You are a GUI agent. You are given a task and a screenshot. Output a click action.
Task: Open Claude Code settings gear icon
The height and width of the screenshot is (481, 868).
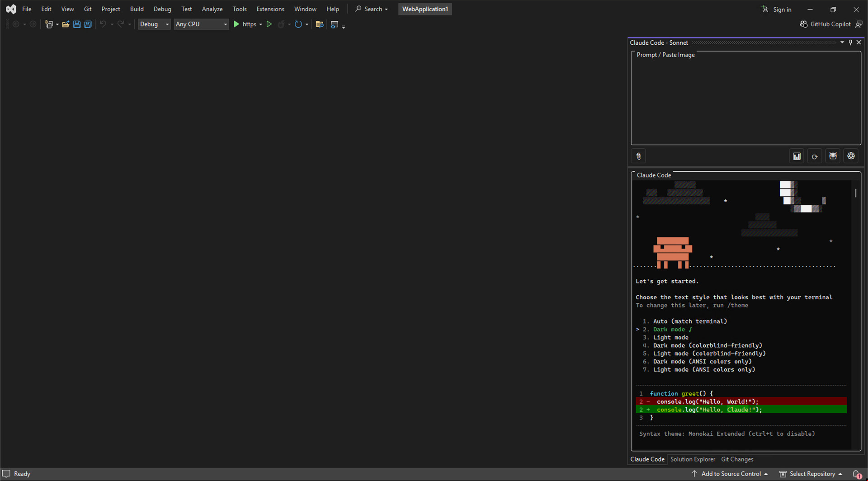point(851,156)
